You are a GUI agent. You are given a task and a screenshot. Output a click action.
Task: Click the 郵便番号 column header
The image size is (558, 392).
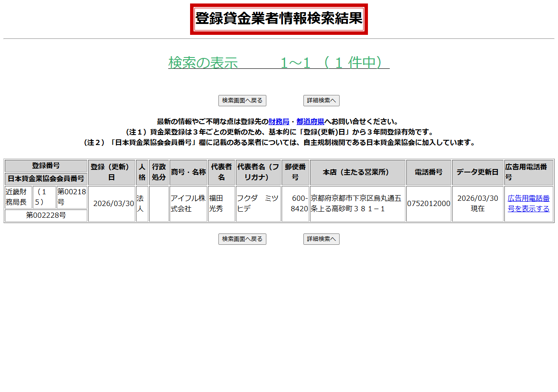(x=295, y=172)
